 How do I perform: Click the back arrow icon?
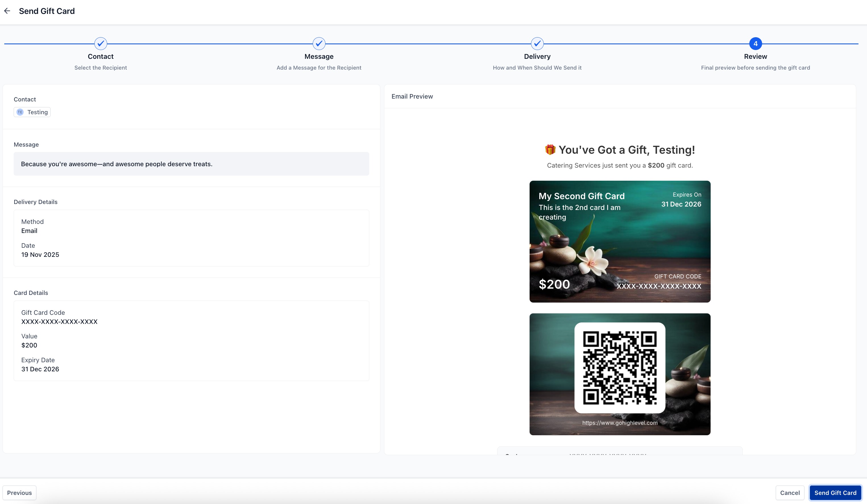[x=7, y=11]
